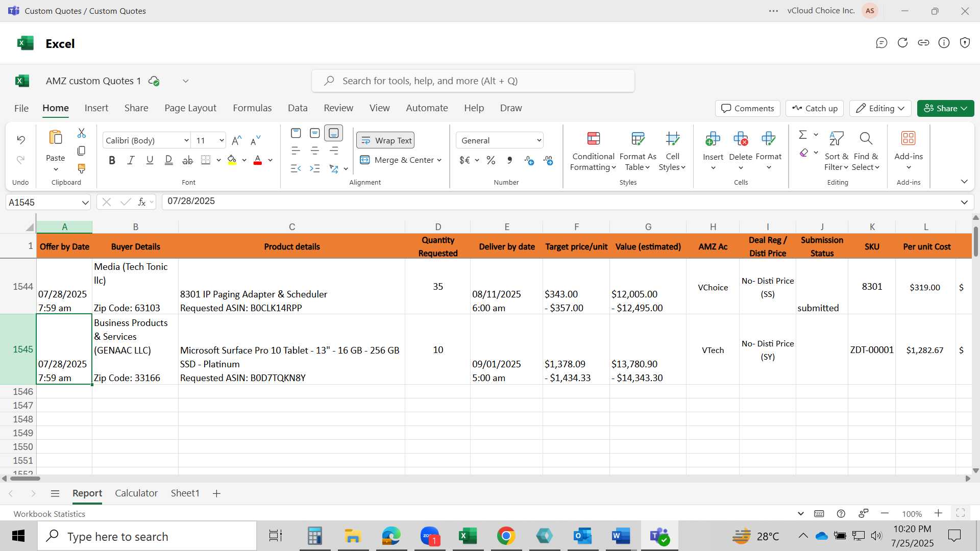The image size is (980, 551).
Task: Apply top align to the cell
Action: pos(296,133)
